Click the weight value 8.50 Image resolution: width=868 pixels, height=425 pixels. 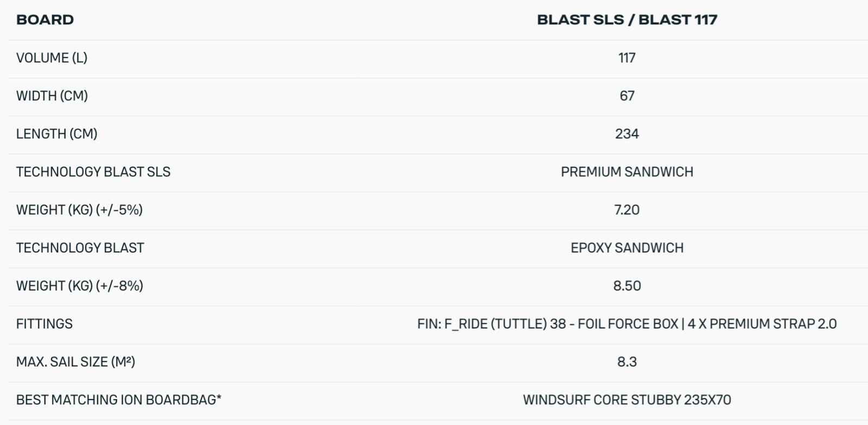pos(627,286)
